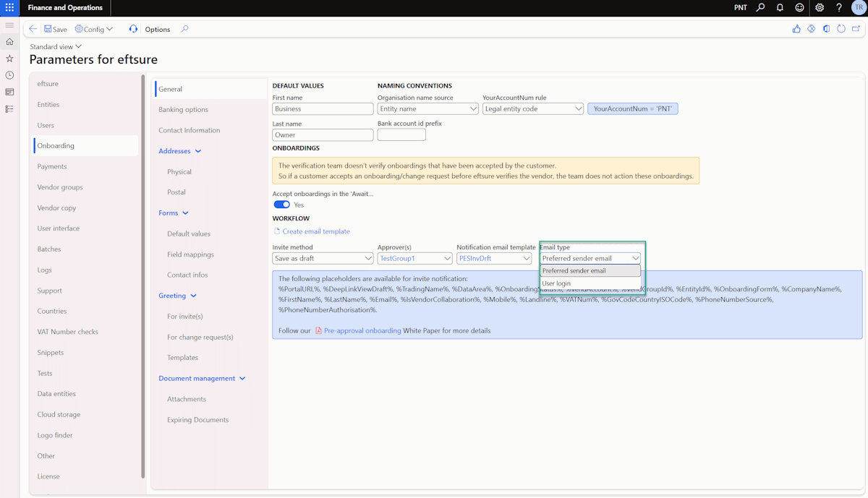
Task: Click the YourAccountNum = 'PNT' button
Action: [x=633, y=108]
